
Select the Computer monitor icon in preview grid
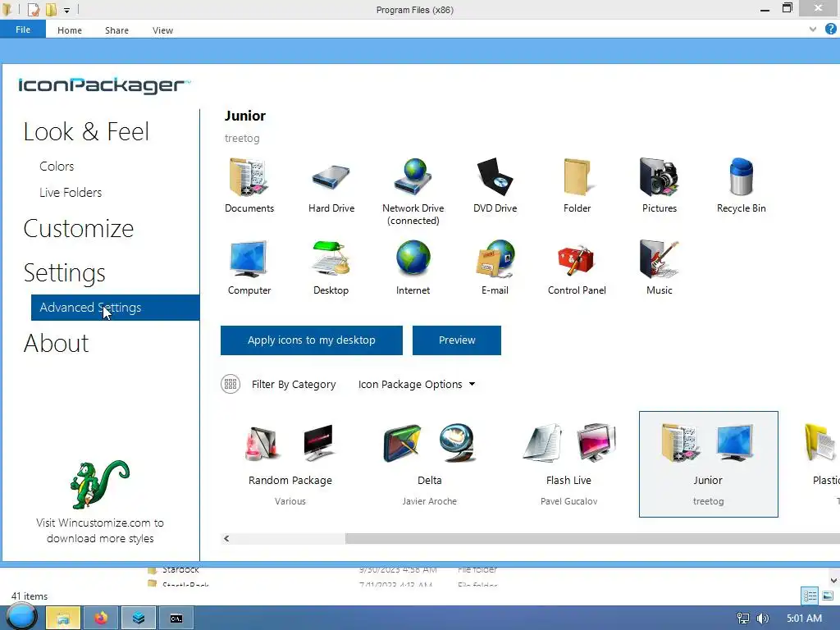click(x=249, y=258)
